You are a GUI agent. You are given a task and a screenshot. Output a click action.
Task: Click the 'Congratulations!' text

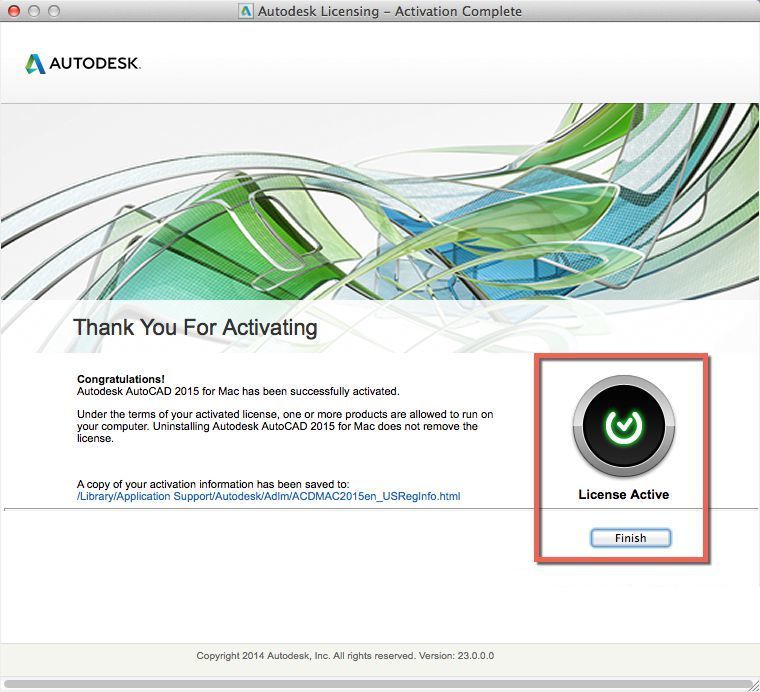pos(121,379)
